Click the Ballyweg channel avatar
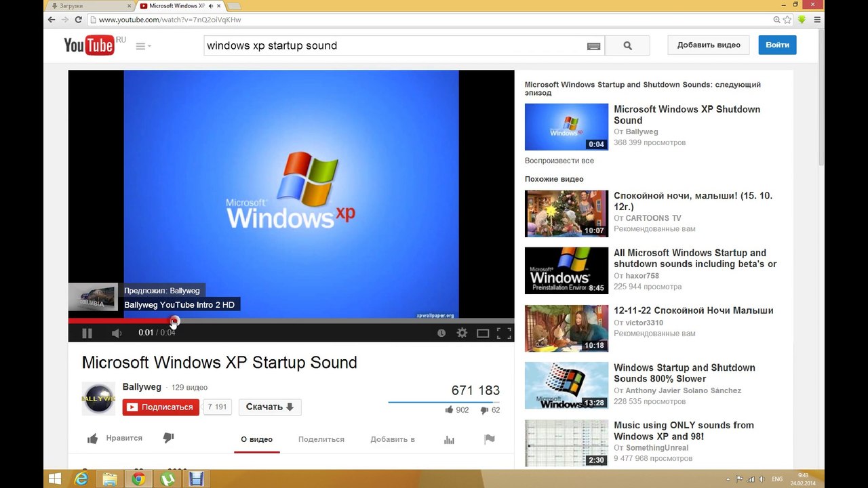868x488 pixels. pyautogui.click(x=98, y=399)
